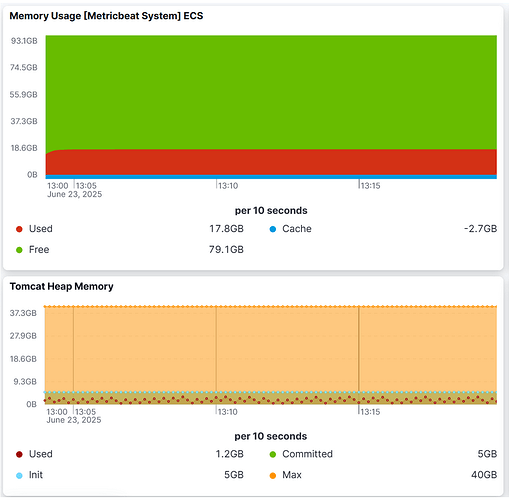Toggle the Init series label
The image size is (509, 500).
36,475
